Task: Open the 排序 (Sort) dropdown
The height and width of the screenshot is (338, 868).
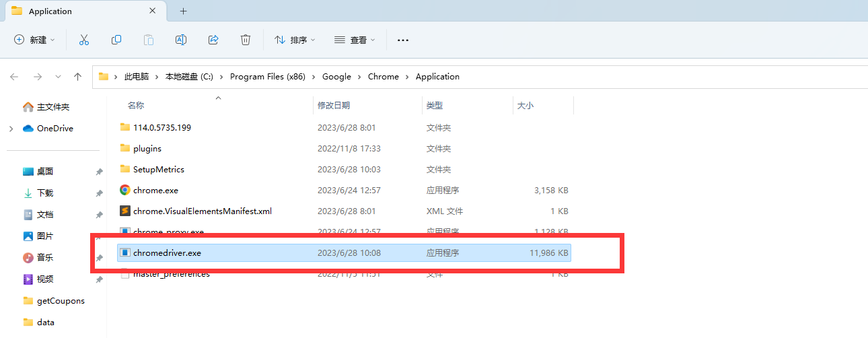Action: [295, 40]
